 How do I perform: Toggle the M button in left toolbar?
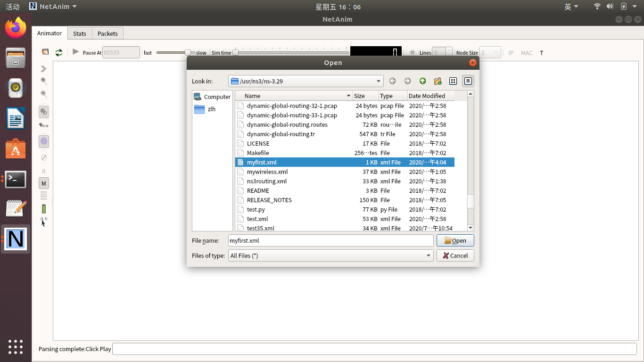tap(44, 183)
